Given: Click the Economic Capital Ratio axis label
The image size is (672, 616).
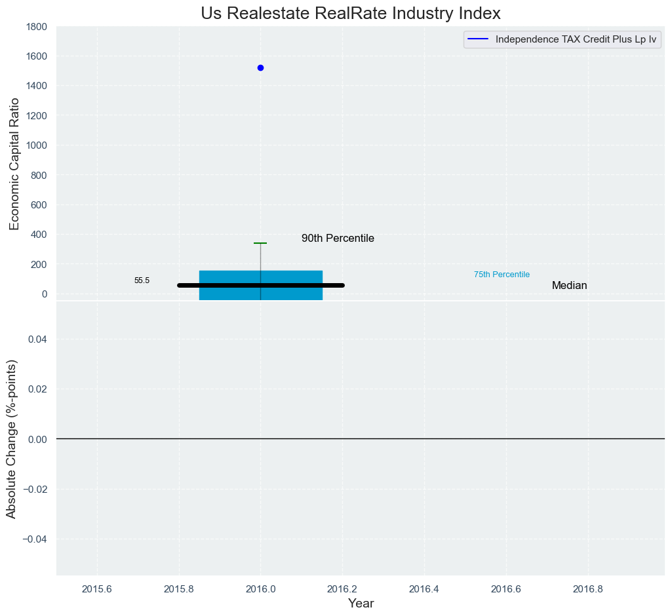Looking at the screenshot, I should tap(14, 163).
